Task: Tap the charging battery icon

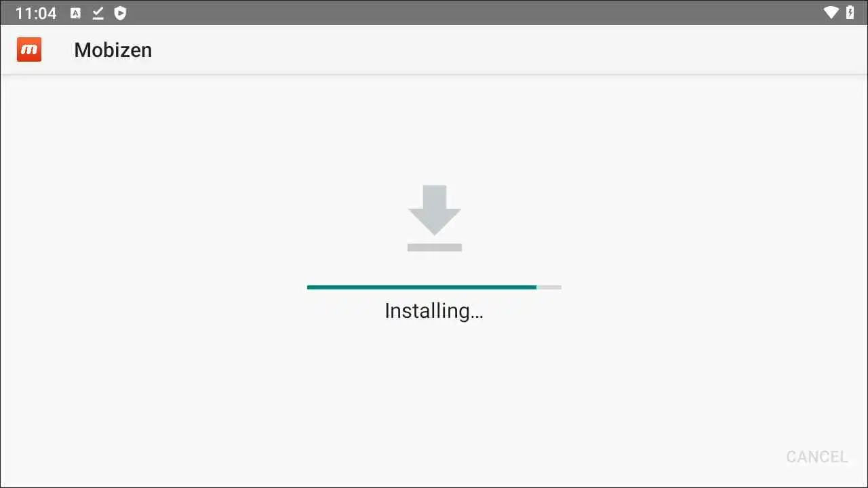Action: coord(850,13)
